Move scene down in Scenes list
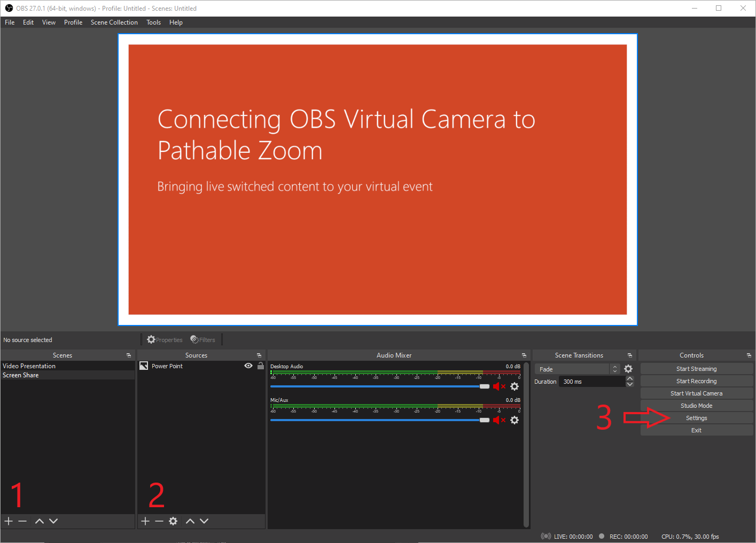 click(x=53, y=521)
